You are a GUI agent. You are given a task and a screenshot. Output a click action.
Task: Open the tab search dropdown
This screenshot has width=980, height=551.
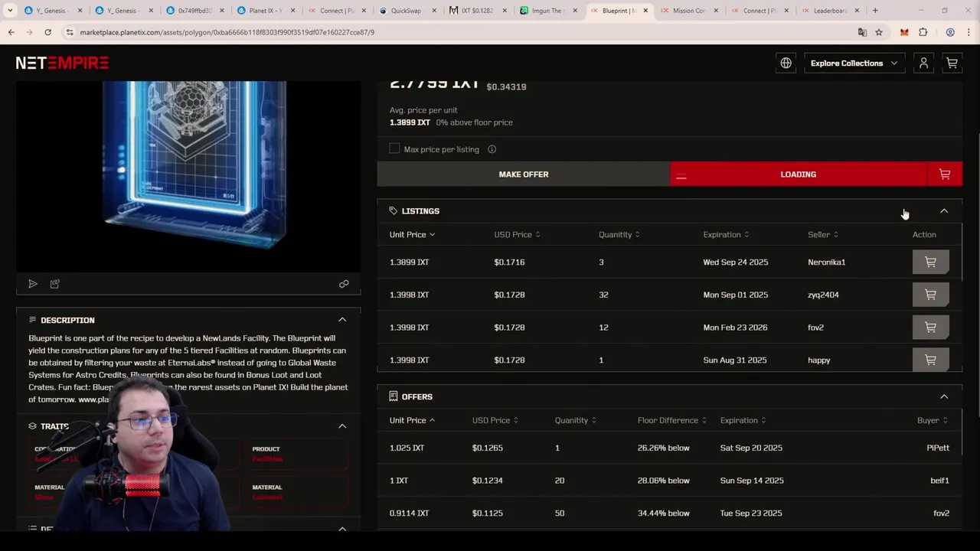click(x=10, y=11)
